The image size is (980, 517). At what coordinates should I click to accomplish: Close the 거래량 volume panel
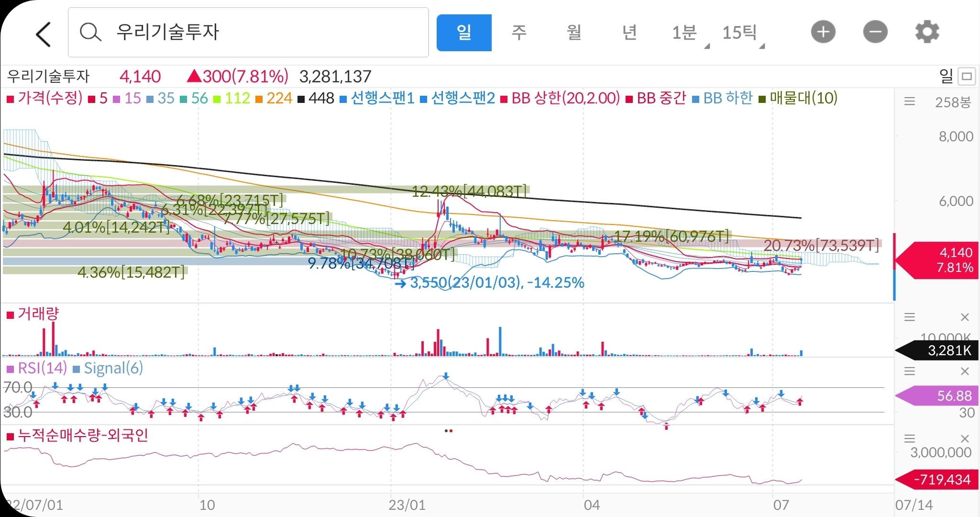965,317
